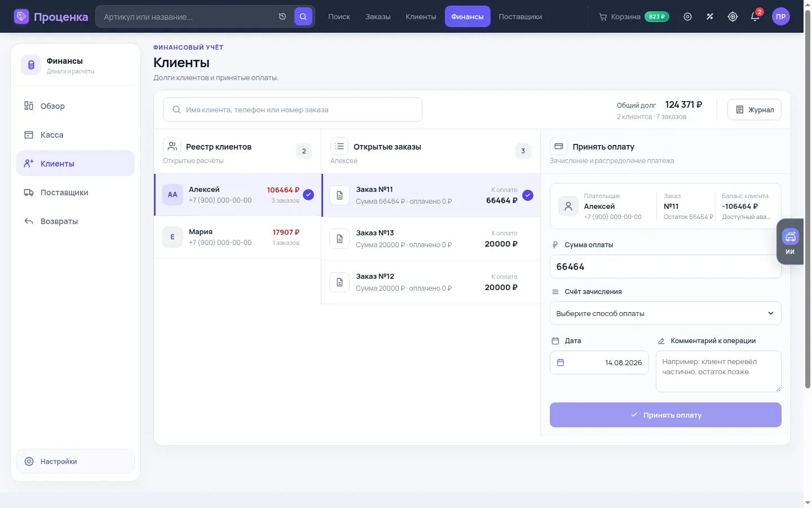Focus the Комментарий к операции textarea
Image resolution: width=812 pixels, height=508 pixels.
718,371
